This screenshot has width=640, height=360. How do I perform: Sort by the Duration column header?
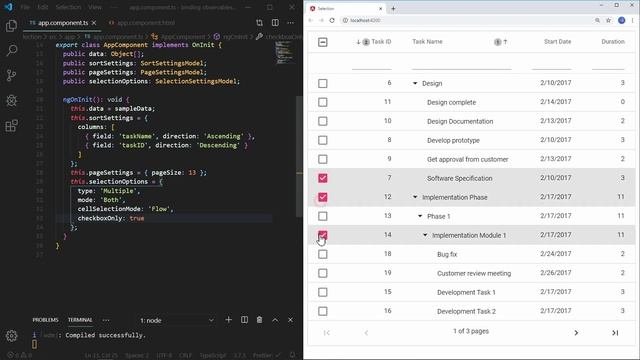click(x=613, y=42)
